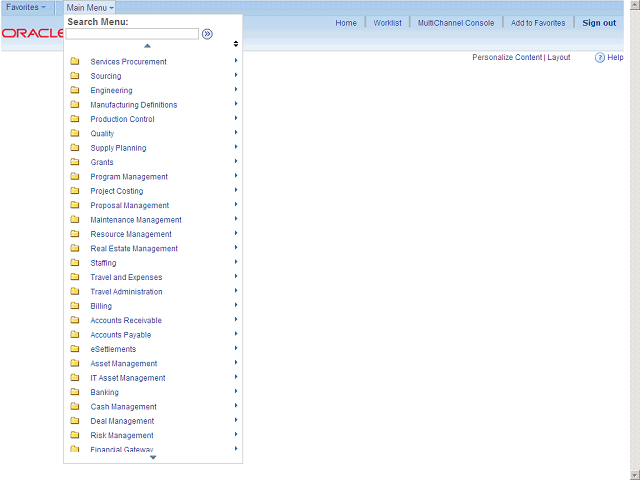Click the Cash Management folder icon
This screenshot has width=640, height=480.
pyautogui.click(x=75, y=406)
